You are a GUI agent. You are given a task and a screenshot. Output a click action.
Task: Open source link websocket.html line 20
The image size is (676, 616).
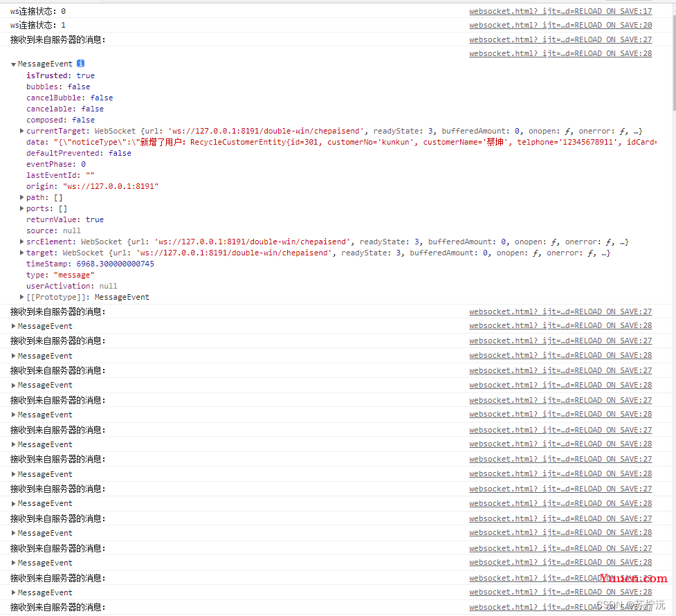click(x=560, y=25)
